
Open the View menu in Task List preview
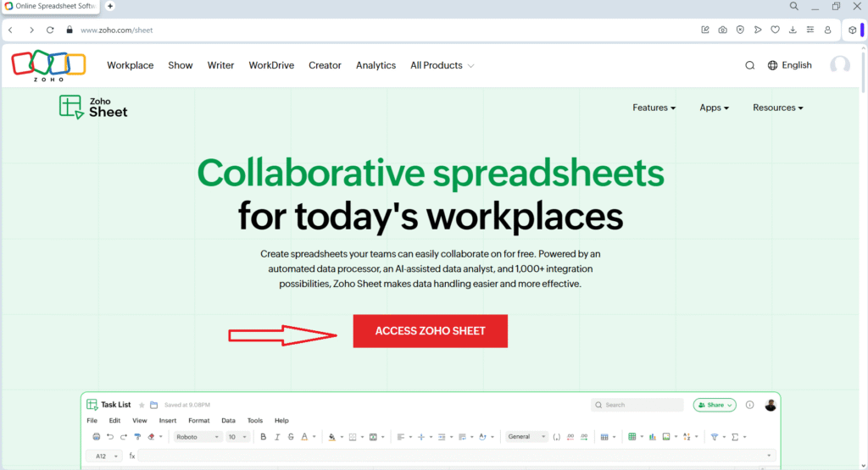point(140,420)
